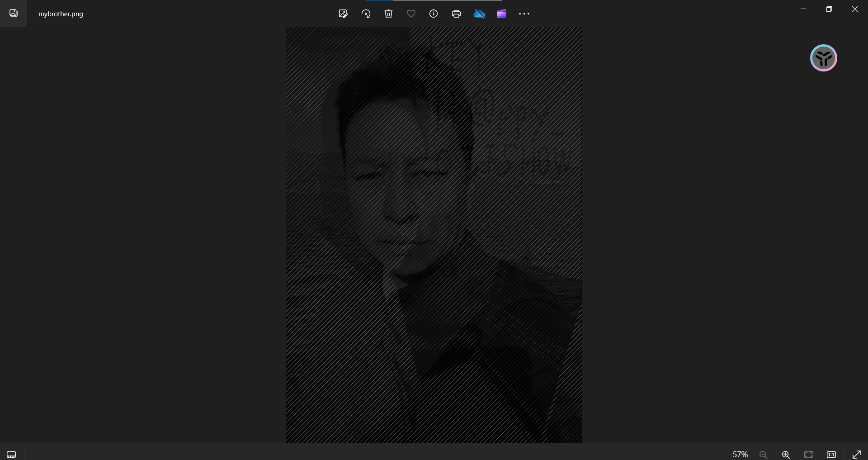Click the 57% zoom percentage
Viewport: 868px width, 460px height.
click(x=740, y=455)
